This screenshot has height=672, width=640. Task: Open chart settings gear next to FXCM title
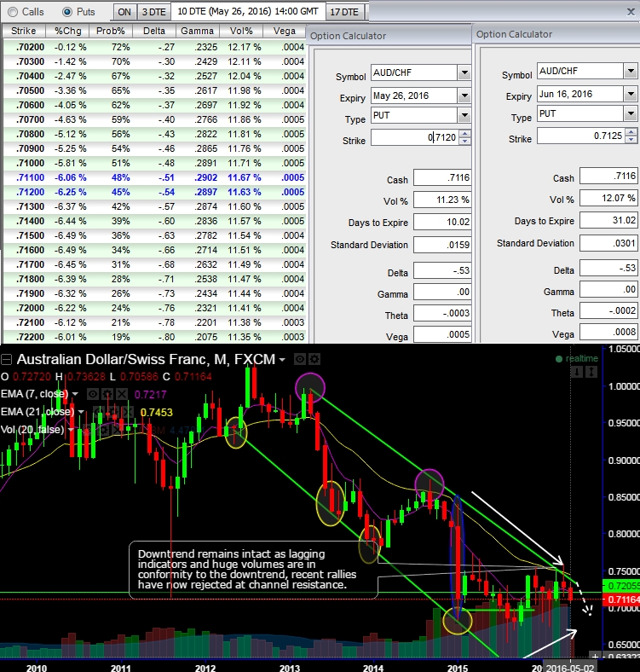(x=313, y=360)
